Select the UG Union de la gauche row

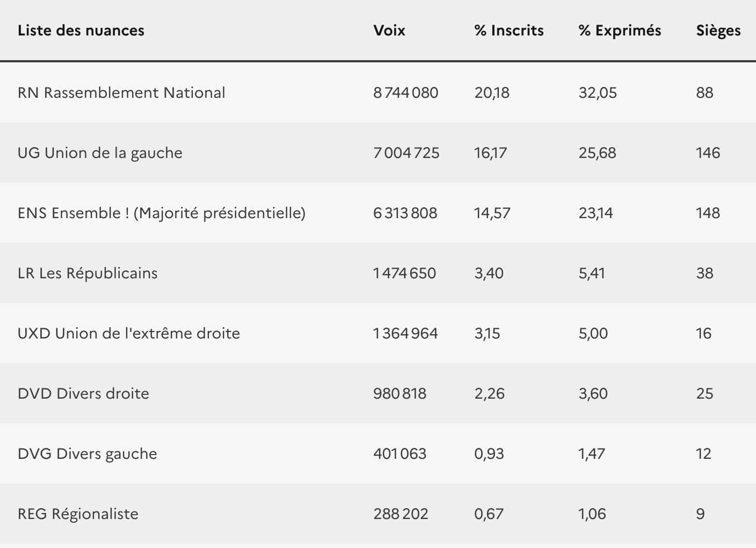coord(100,153)
